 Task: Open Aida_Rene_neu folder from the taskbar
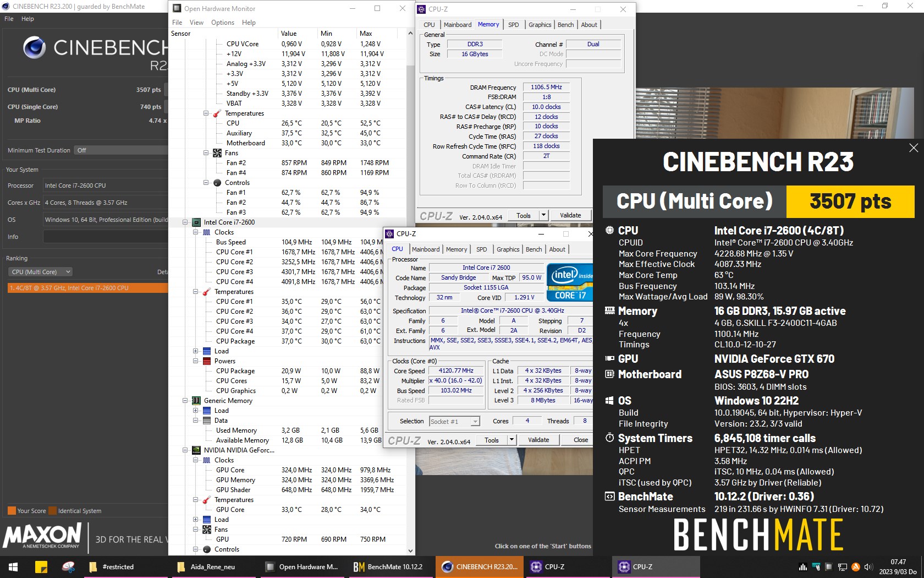point(213,567)
